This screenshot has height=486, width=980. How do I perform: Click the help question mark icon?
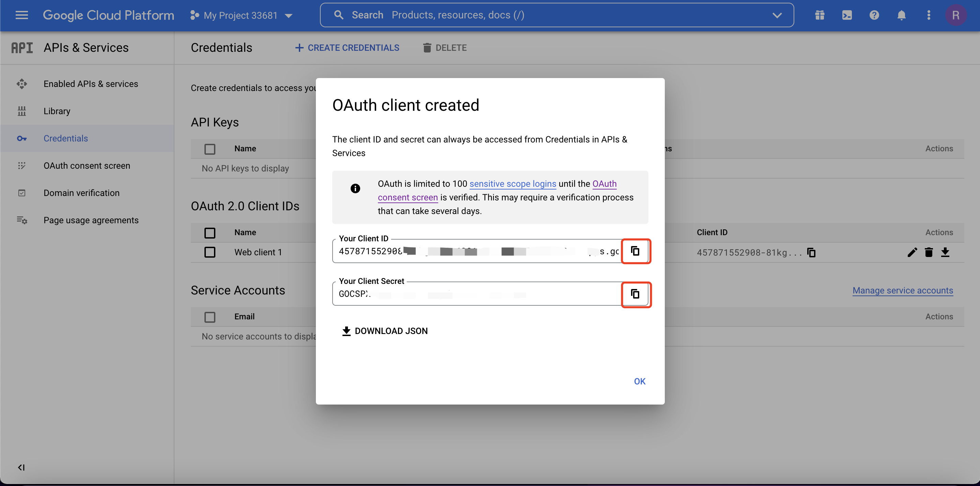coord(874,15)
